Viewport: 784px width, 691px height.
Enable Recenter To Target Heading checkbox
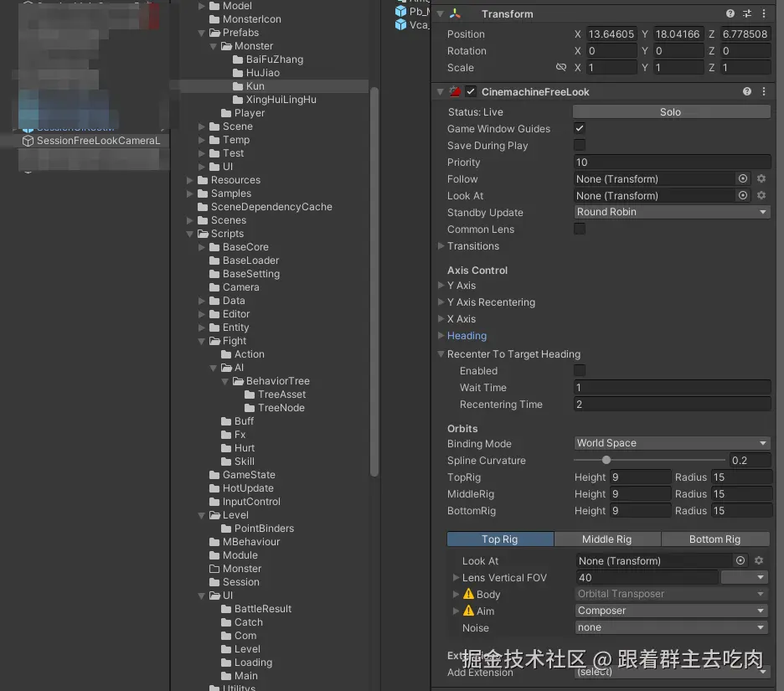tap(580, 370)
